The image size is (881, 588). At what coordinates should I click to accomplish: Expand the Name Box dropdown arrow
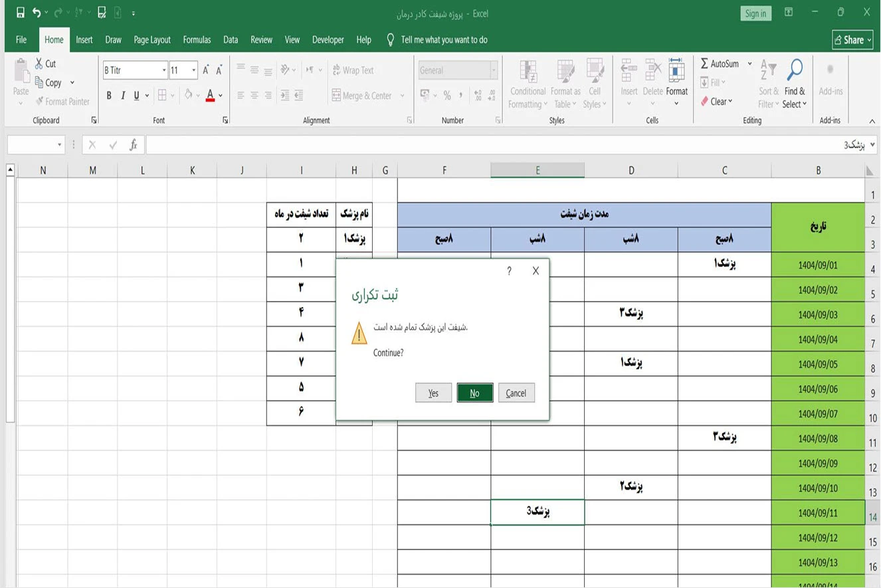pyautogui.click(x=60, y=145)
